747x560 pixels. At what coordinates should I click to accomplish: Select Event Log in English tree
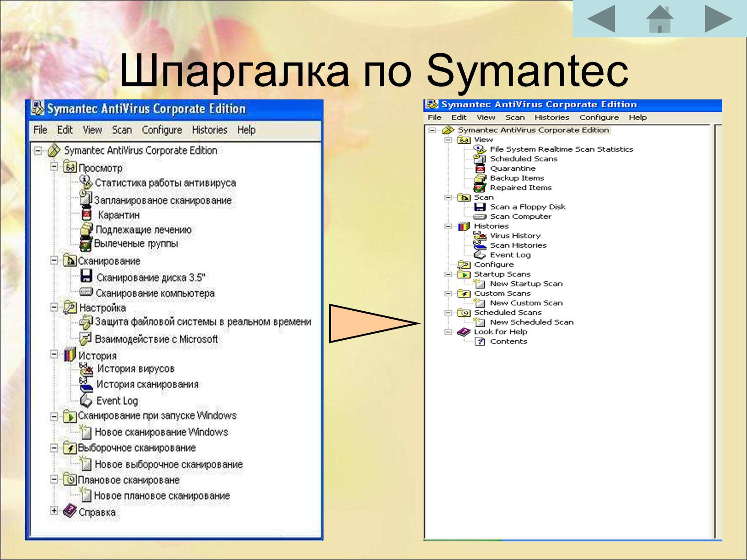510,255
